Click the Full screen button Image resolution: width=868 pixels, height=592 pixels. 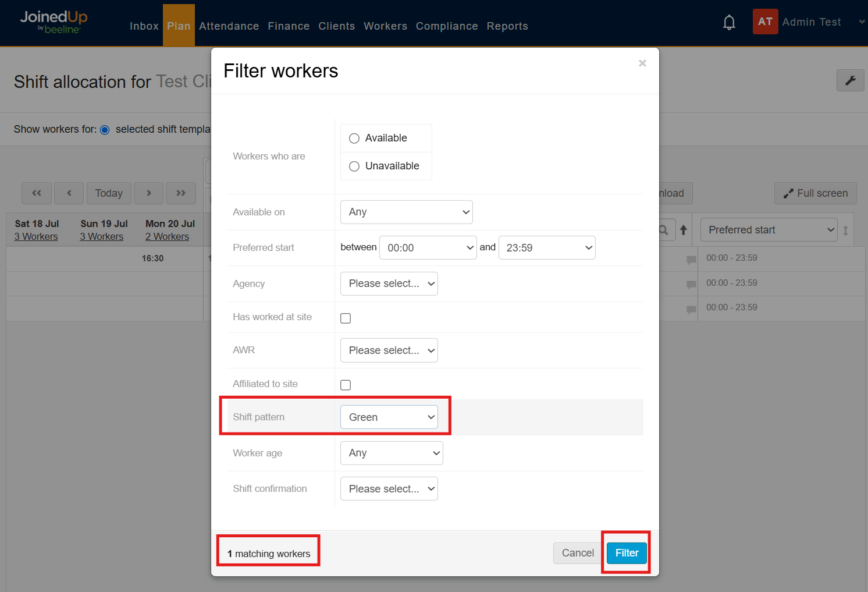coord(816,193)
